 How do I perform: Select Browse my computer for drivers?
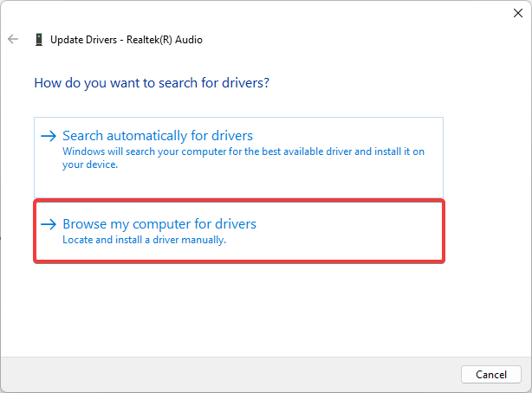pyautogui.click(x=159, y=224)
